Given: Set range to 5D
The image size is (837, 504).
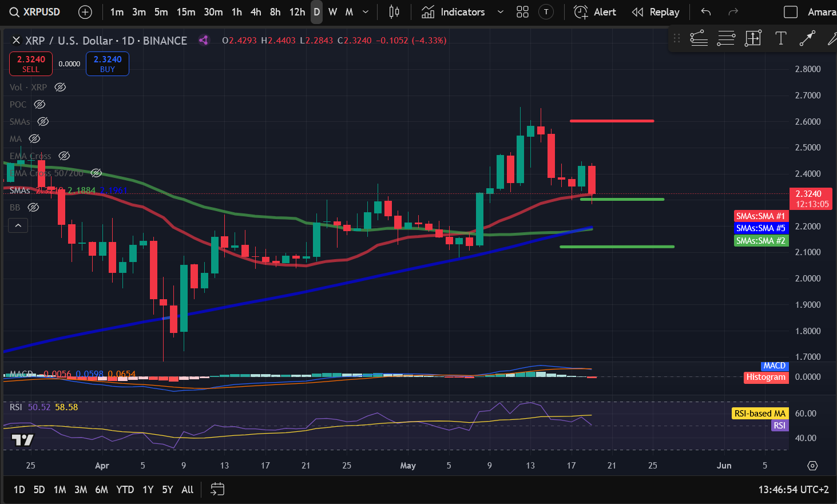Looking at the screenshot, I should [39, 490].
